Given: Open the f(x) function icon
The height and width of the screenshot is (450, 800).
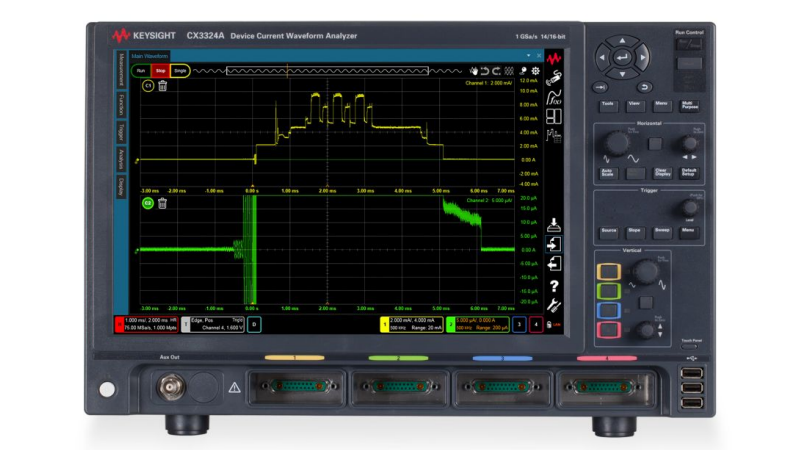Looking at the screenshot, I should click(x=554, y=97).
